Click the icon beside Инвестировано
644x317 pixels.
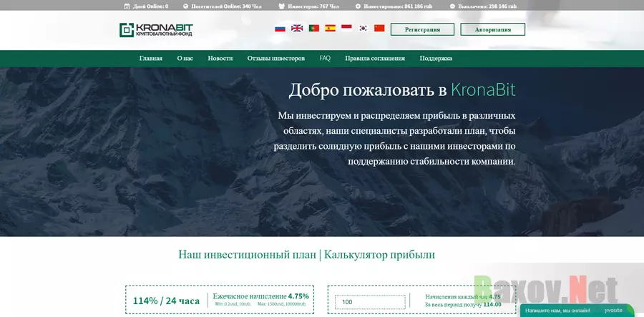(x=358, y=6)
